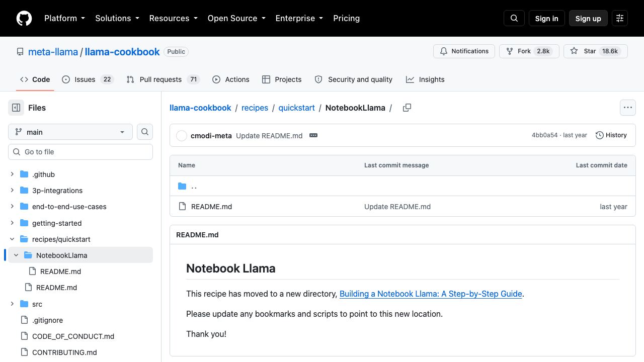Open the Solutions menu
The image size is (644, 362).
117,18
